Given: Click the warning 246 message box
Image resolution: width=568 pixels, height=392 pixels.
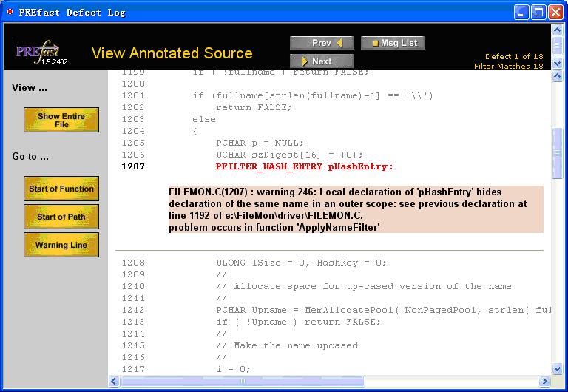Looking at the screenshot, I should tap(356, 209).
